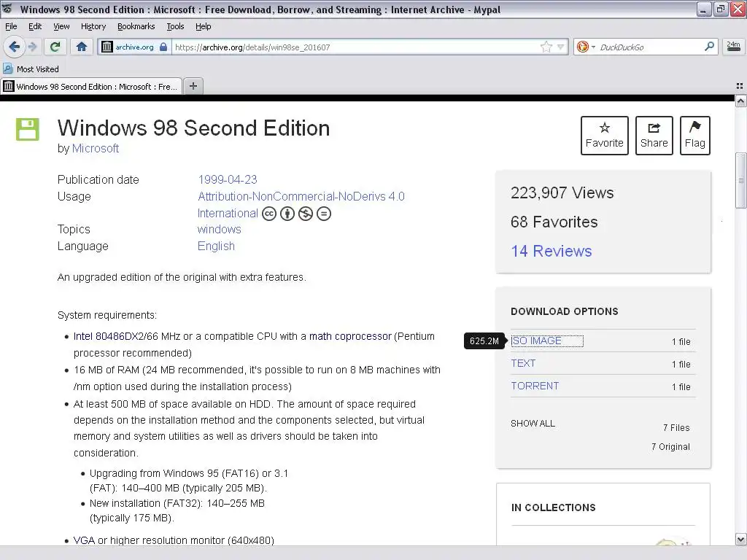The height and width of the screenshot is (560, 747).
Task: Click the 625.2M file size tooltip
Action: pyautogui.click(x=484, y=341)
